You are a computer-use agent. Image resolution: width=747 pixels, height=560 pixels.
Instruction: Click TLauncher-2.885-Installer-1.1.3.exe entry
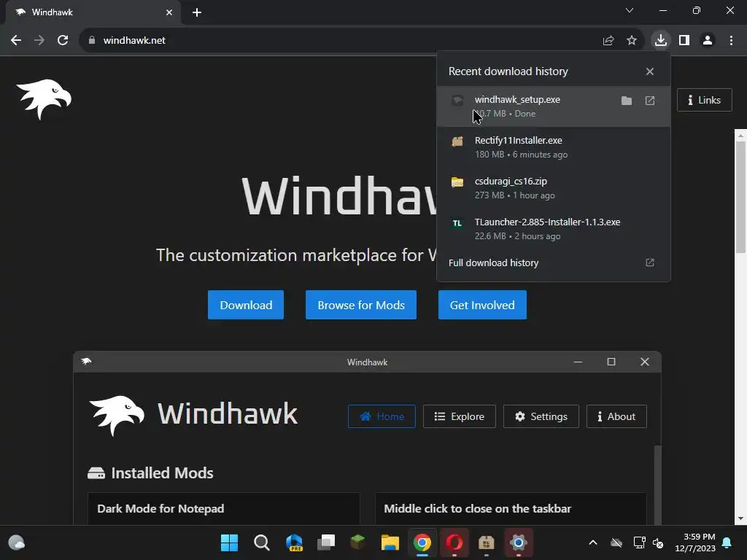[553, 229]
